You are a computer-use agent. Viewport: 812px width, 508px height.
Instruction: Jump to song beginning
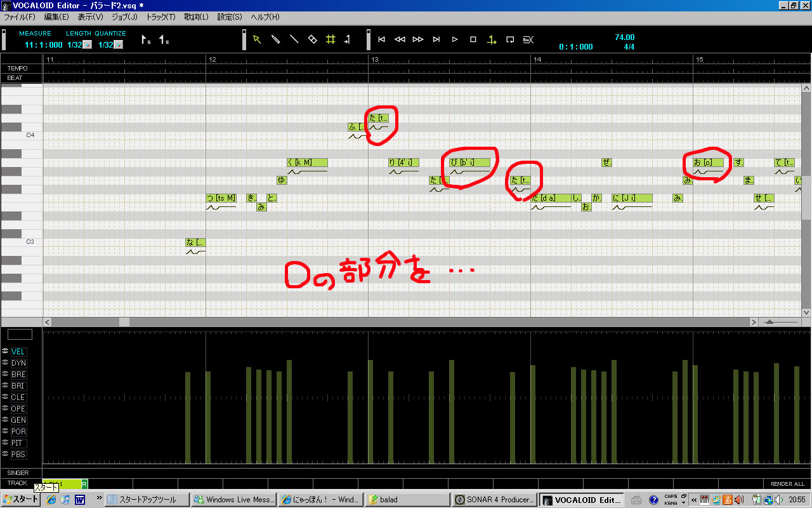point(381,39)
